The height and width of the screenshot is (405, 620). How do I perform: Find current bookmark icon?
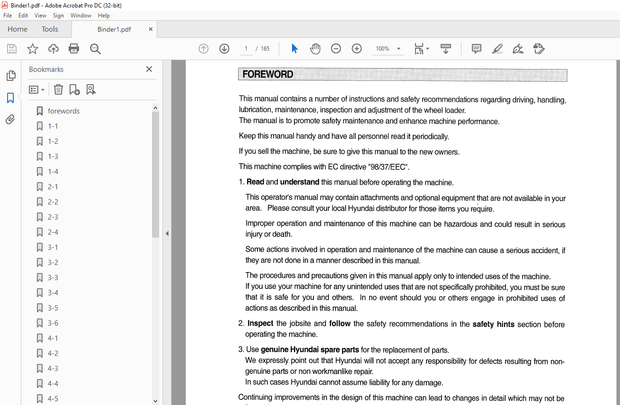[x=91, y=90]
